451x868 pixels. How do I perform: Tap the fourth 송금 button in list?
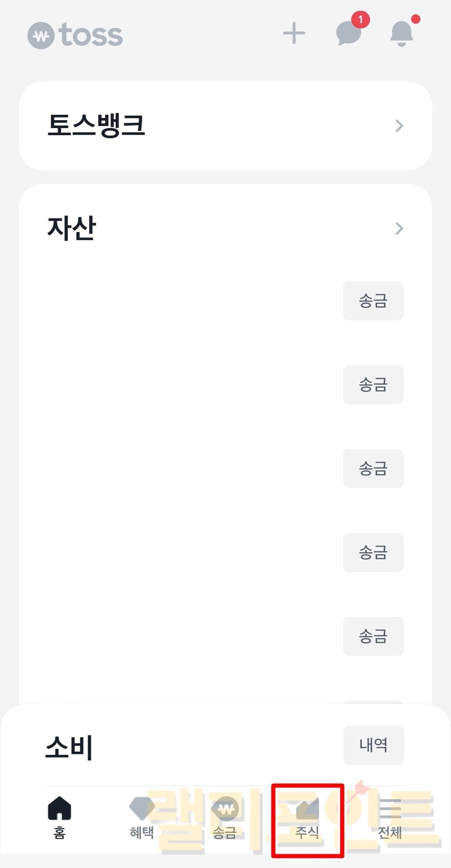click(x=373, y=553)
